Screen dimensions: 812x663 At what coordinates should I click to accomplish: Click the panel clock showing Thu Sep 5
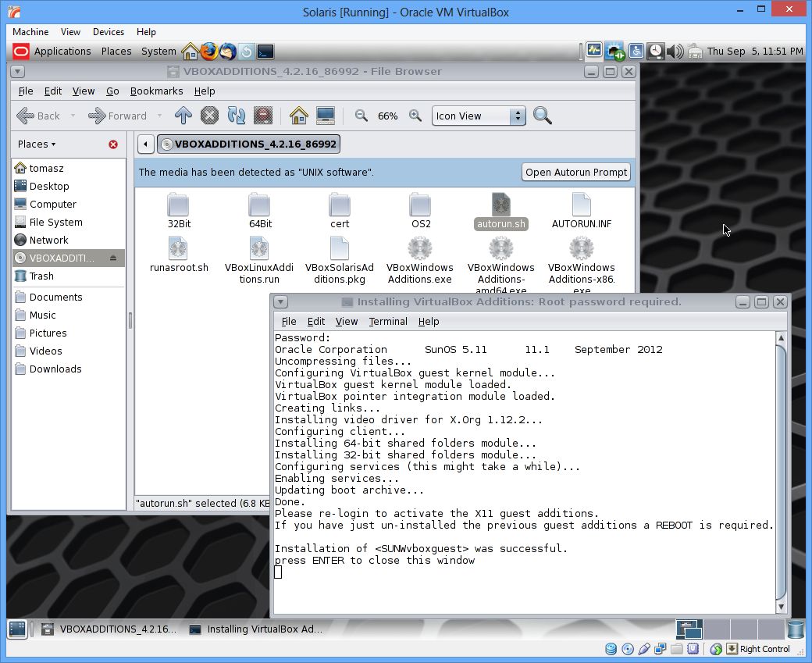pyautogui.click(x=754, y=52)
